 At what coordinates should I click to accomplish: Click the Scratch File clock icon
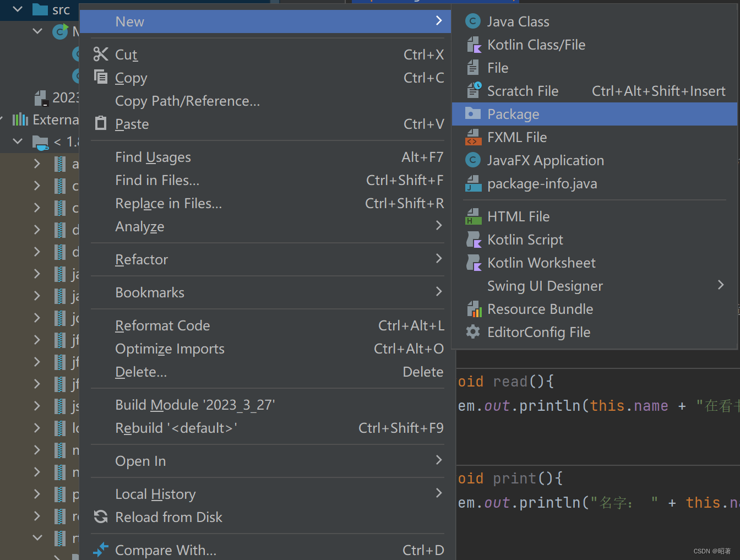pos(474,90)
